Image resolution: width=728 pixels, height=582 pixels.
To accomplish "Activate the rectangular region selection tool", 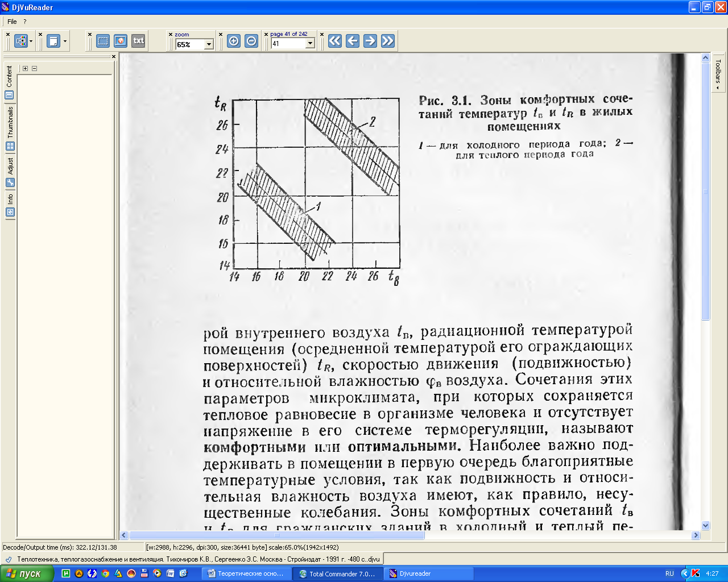I will click(103, 41).
